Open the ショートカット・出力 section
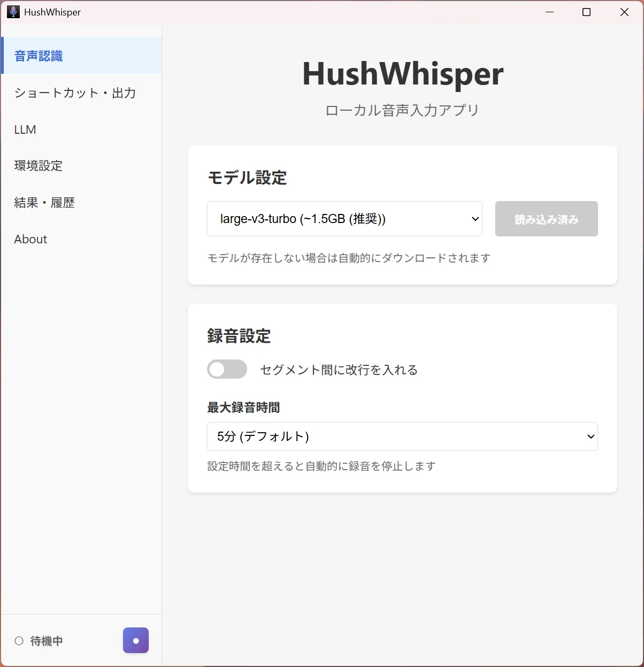Viewport: 644px width, 667px height. pyautogui.click(x=75, y=93)
